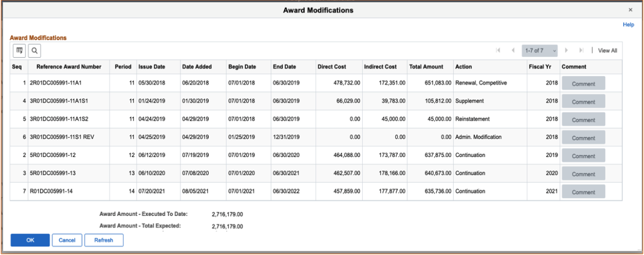Sort by Reference Award Number header

click(69, 67)
